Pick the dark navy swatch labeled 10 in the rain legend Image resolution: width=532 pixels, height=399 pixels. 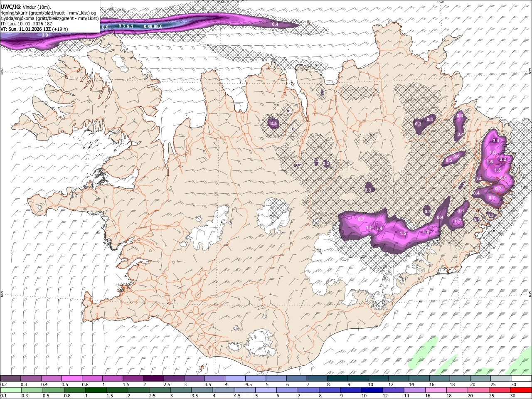coord(372,390)
